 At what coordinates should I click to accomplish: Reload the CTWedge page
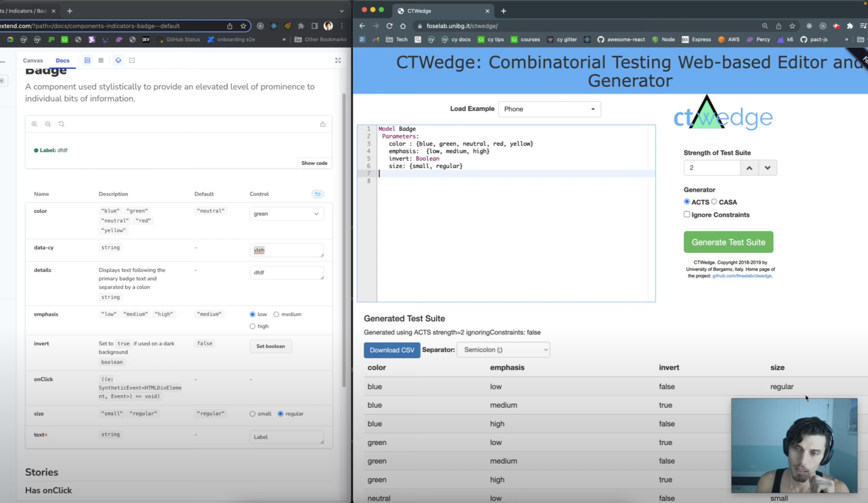click(x=389, y=26)
